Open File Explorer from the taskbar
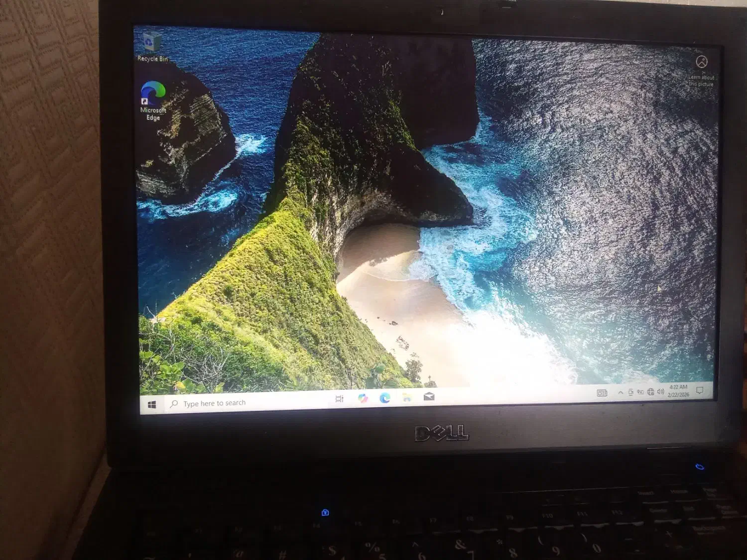Viewport: 747px width, 560px height. 407,397
